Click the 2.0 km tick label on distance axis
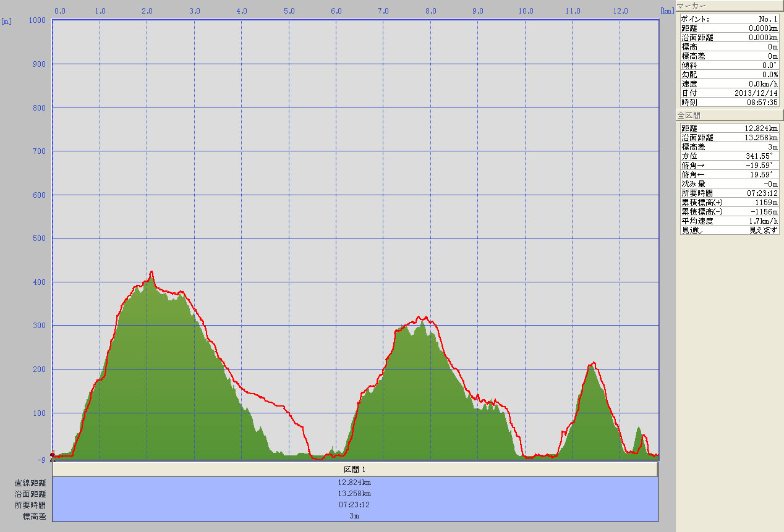This screenshot has width=784, height=532. (x=147, y=11)
